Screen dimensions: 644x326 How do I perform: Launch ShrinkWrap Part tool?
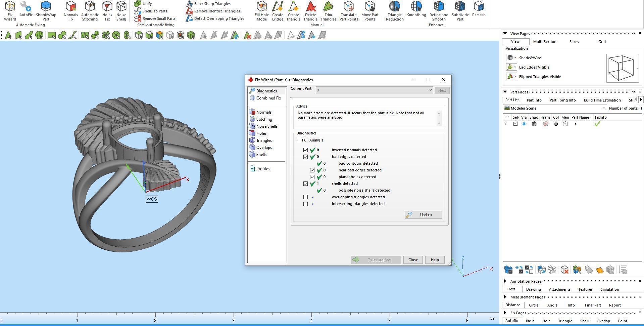pyautogui.click(x=46, y=11)
